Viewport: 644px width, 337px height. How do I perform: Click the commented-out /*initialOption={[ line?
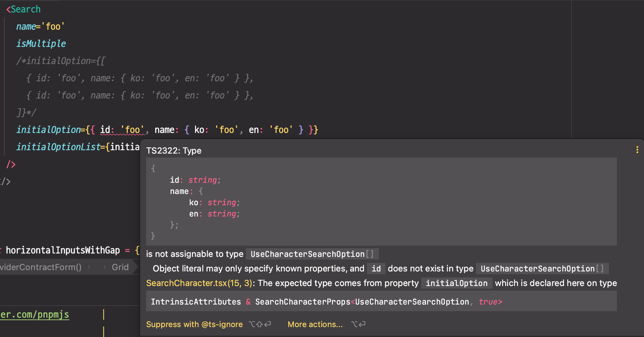[x=61, y=61]
